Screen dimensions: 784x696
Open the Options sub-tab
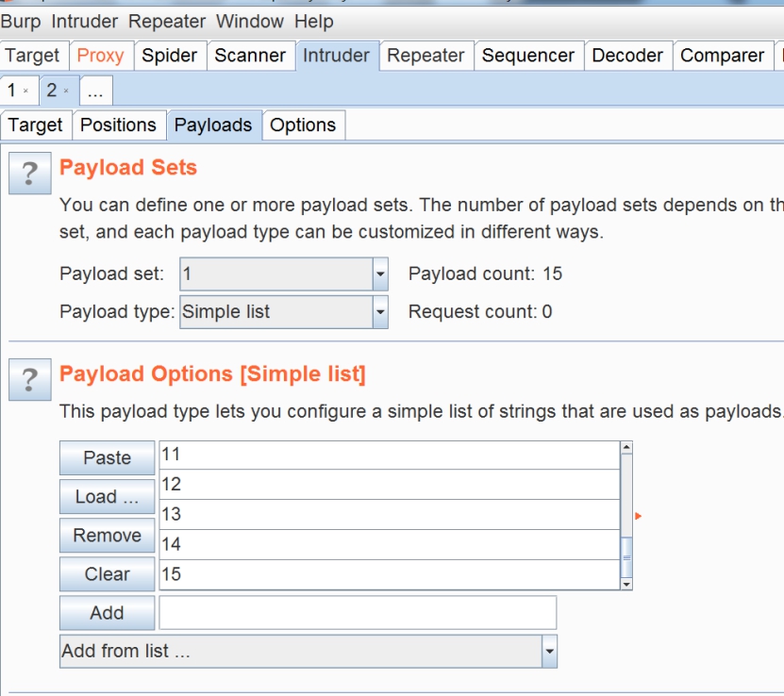click(x=303, y=124)
